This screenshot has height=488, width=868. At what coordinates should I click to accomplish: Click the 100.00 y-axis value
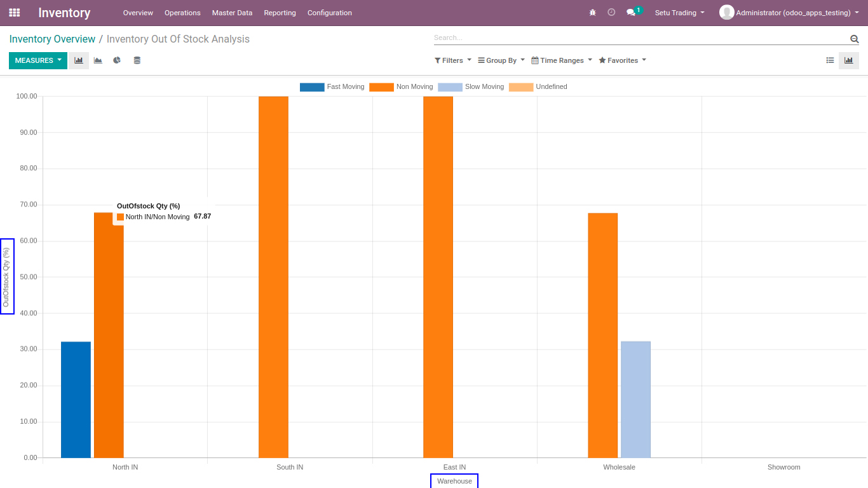27,96
